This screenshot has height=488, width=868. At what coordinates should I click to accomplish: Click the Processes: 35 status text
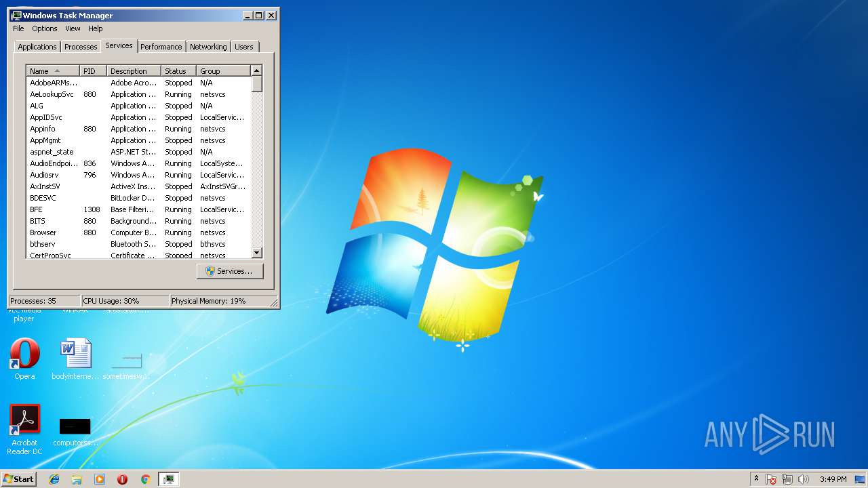click(x=33, y=301)
